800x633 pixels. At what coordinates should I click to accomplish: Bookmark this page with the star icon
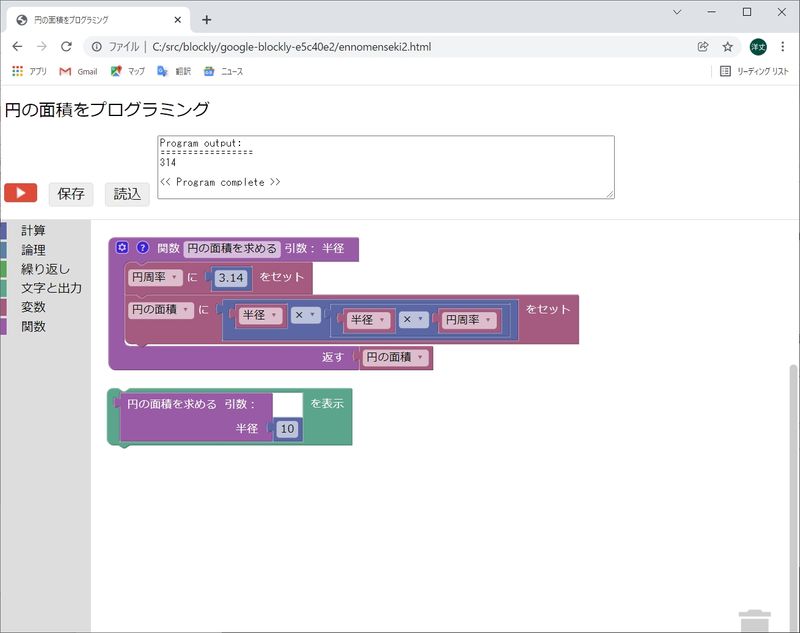[x=727, y=47]
